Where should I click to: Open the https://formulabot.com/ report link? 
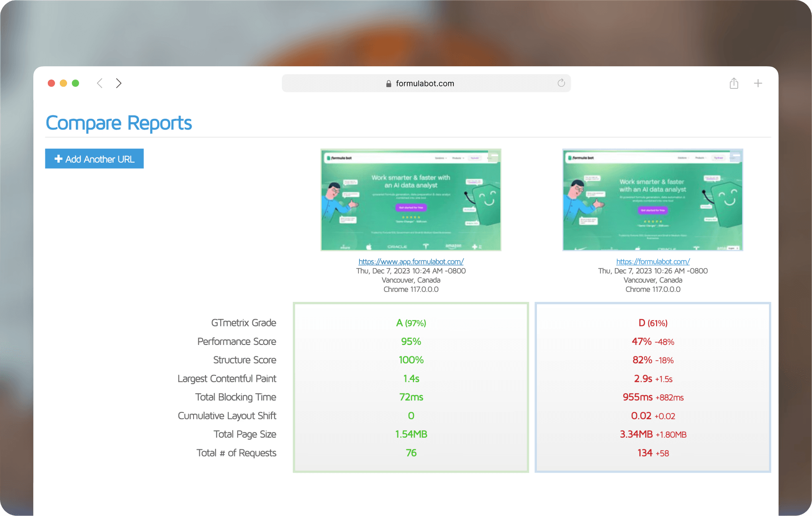[x=653, y=262]
